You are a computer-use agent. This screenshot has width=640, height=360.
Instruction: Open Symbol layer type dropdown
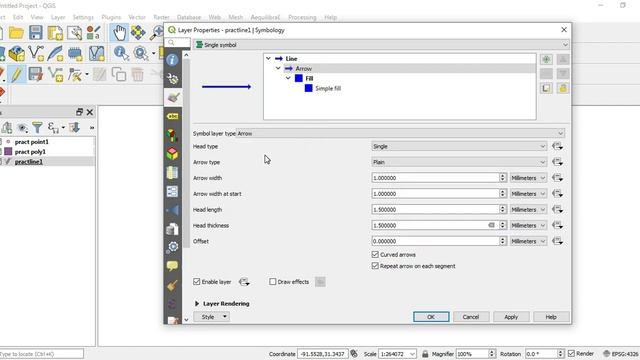(401, 133)
